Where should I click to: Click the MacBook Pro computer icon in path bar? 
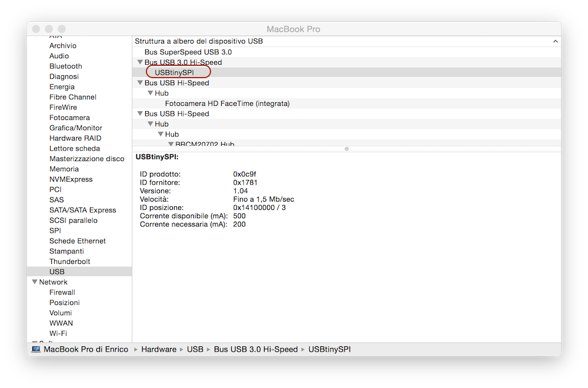36,349
